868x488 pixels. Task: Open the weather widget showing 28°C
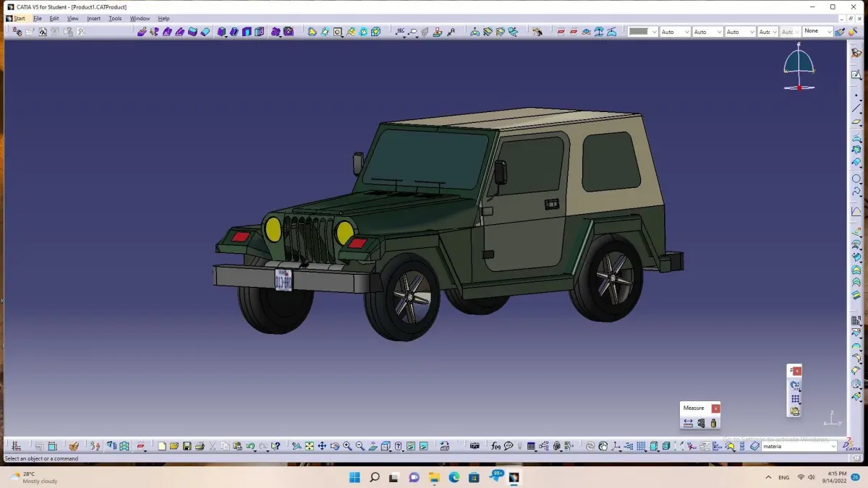tap(33, 477)
